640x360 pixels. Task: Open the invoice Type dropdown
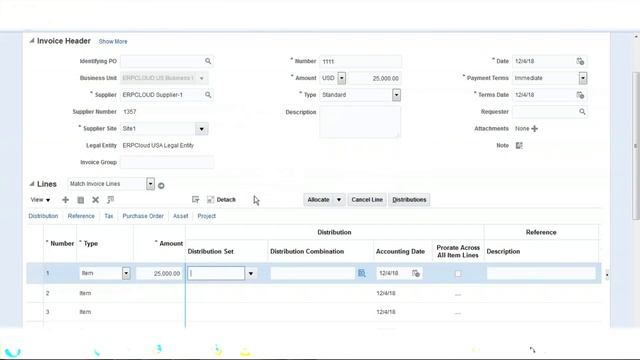[x=396, y=95]
